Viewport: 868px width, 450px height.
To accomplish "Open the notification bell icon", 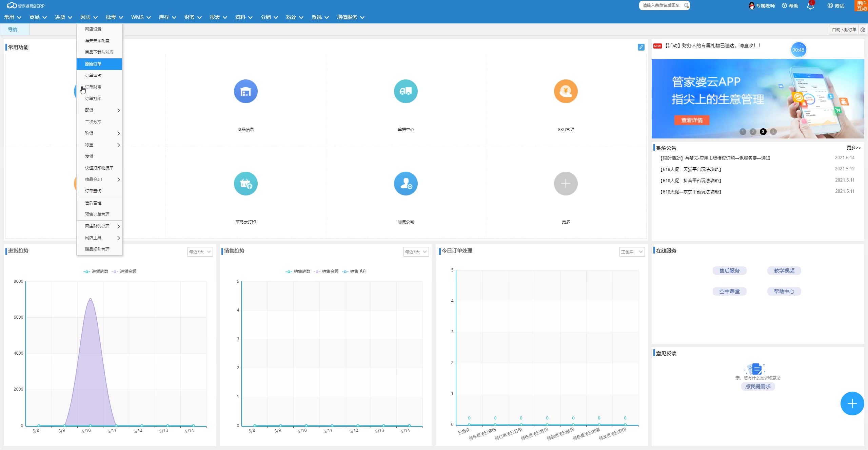I will pyautogui.click(x=810, y=6).
